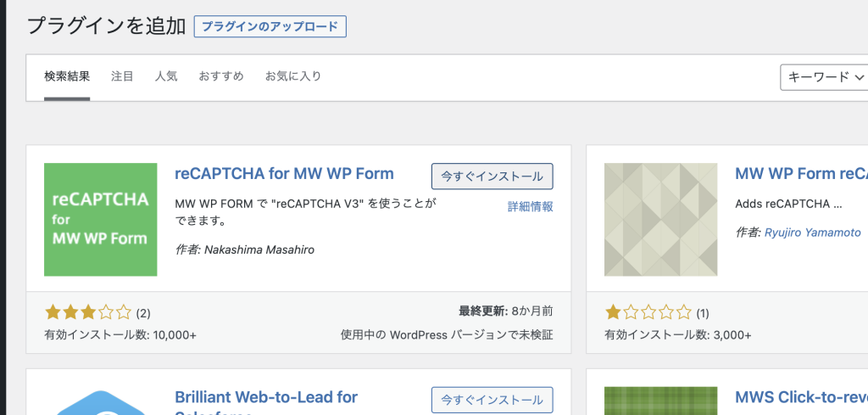Switch to the 検索結果 tab
Viewport: 868px width, 415px height.
pyautogui.click(x=67, y=76)
